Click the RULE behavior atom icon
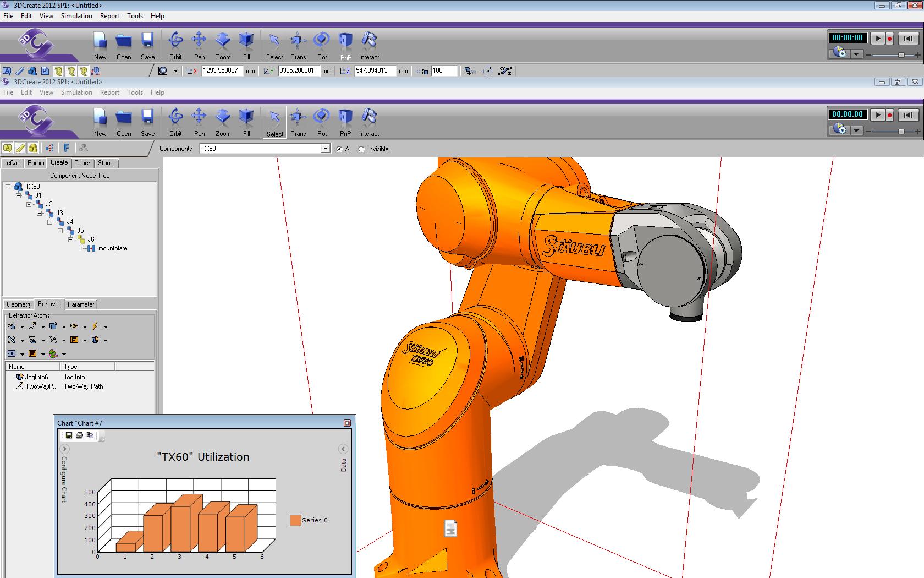924x578 pixels. pyautogui.click(x=12, y=353)
